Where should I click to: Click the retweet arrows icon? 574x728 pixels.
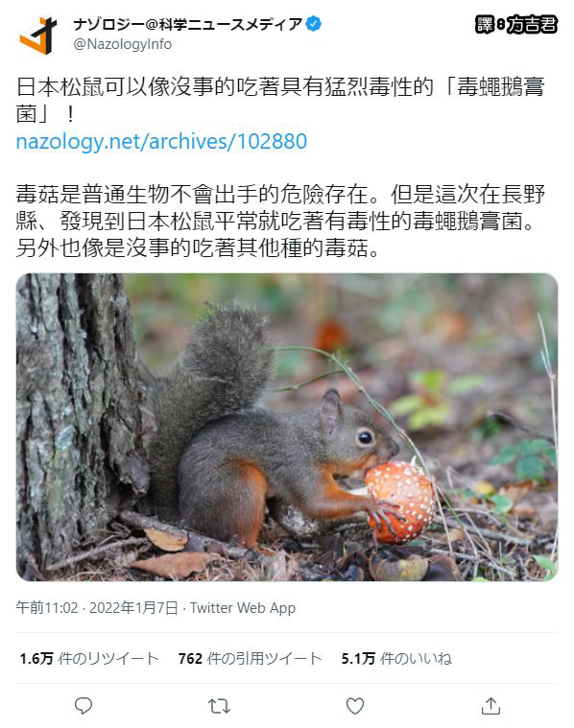tap(219, 706)
